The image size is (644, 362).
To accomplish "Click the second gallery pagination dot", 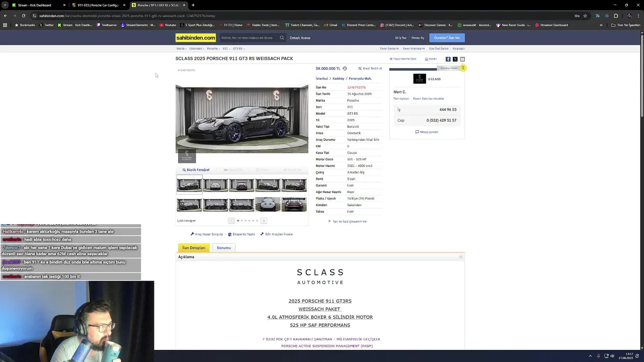I will click(x=242, y=221).
